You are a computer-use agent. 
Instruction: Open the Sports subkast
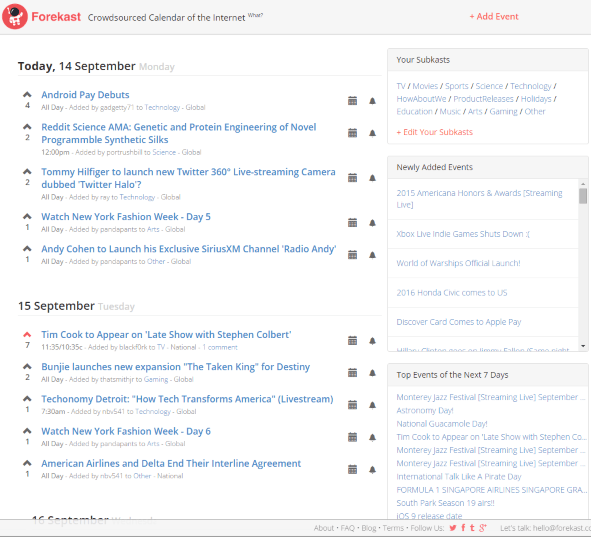coord(456,86)
